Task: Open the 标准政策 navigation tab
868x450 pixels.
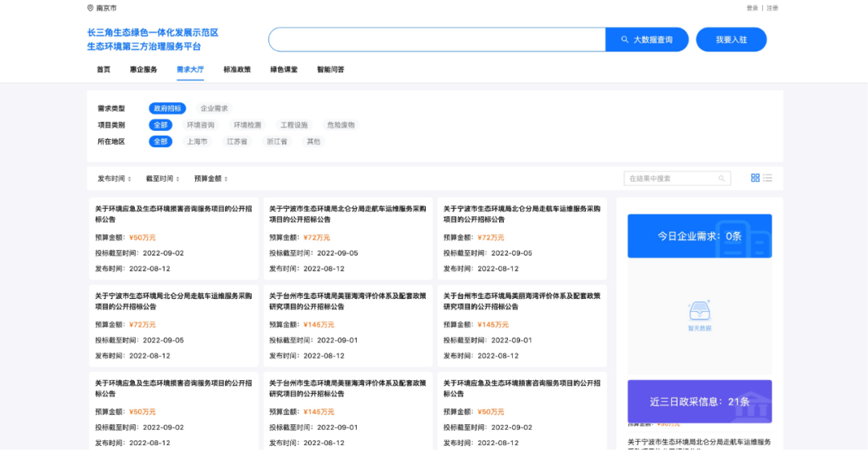Action: (x=237, y=70)
